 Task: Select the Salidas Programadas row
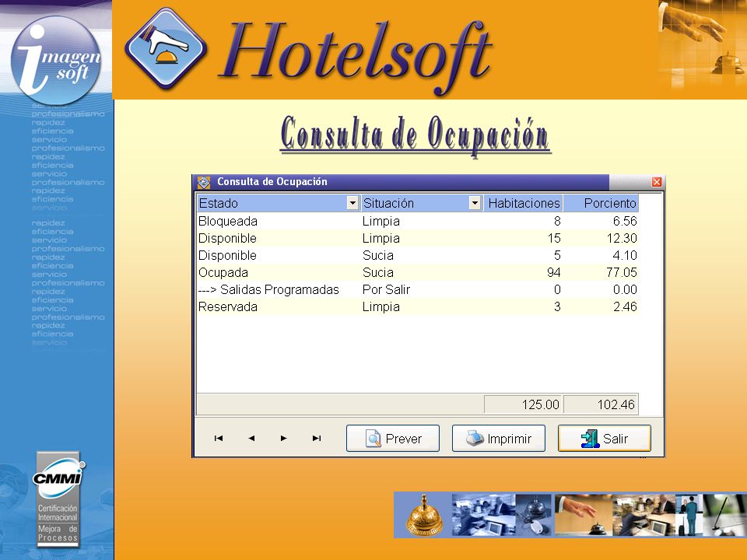(x=417, y=289)
